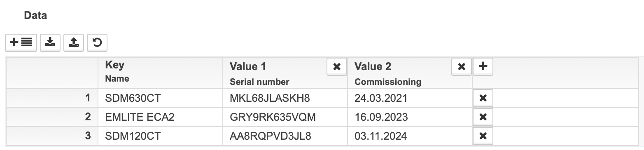Remove the Value 2 column
644x150 pixels.
[462, 66]
